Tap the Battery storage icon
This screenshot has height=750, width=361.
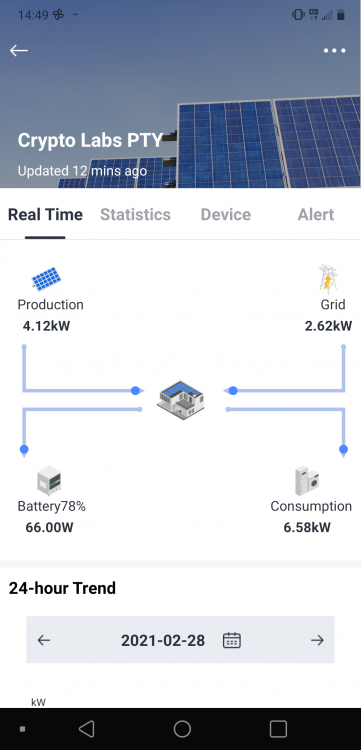49,480
